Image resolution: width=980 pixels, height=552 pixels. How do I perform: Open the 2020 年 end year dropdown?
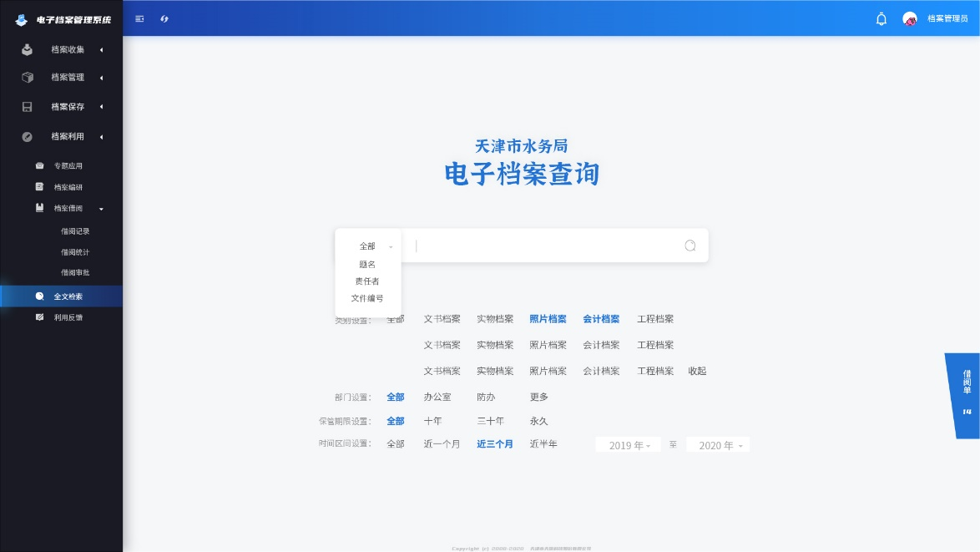[x=719, y=445]
